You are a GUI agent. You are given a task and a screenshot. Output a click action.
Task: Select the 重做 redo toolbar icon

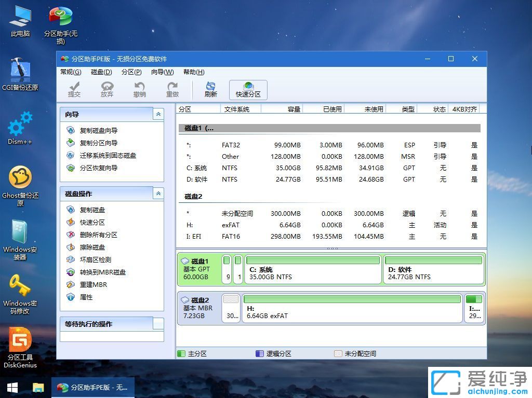point(172,89)
